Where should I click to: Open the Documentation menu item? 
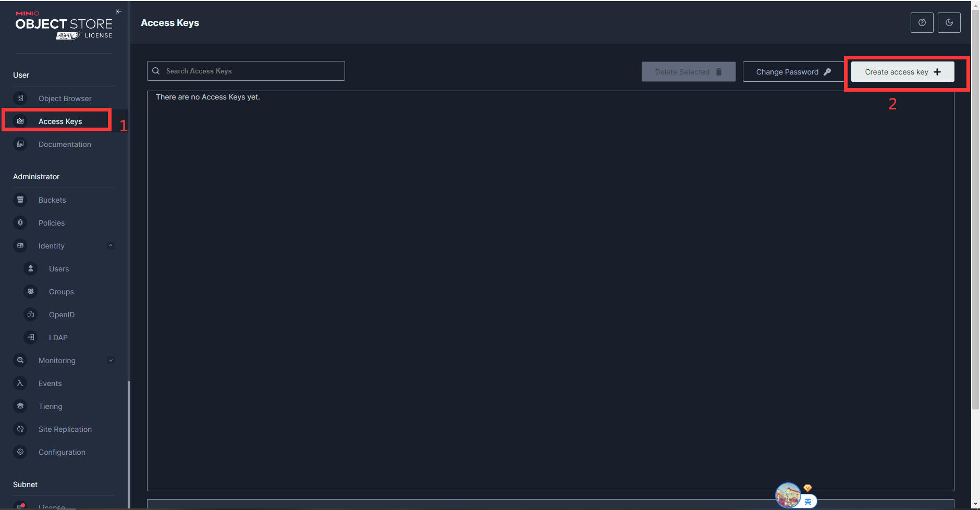[65, 144]
